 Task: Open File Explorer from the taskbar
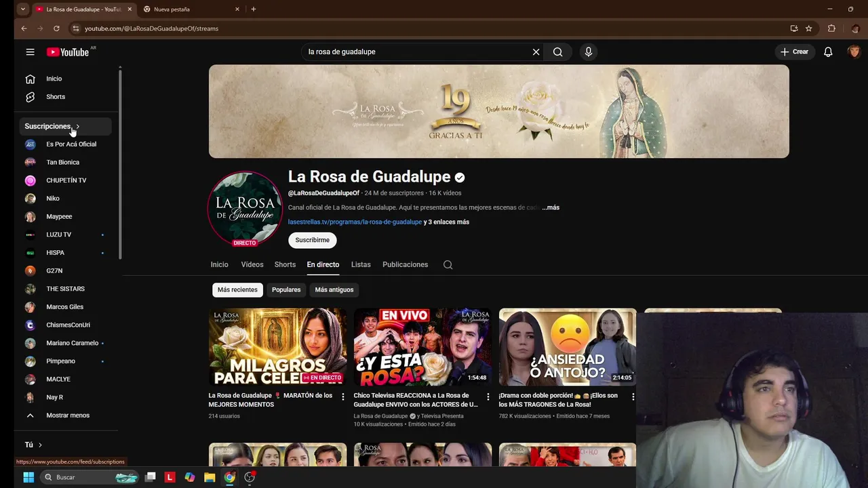pyautogui.click(x=210, y=477)
